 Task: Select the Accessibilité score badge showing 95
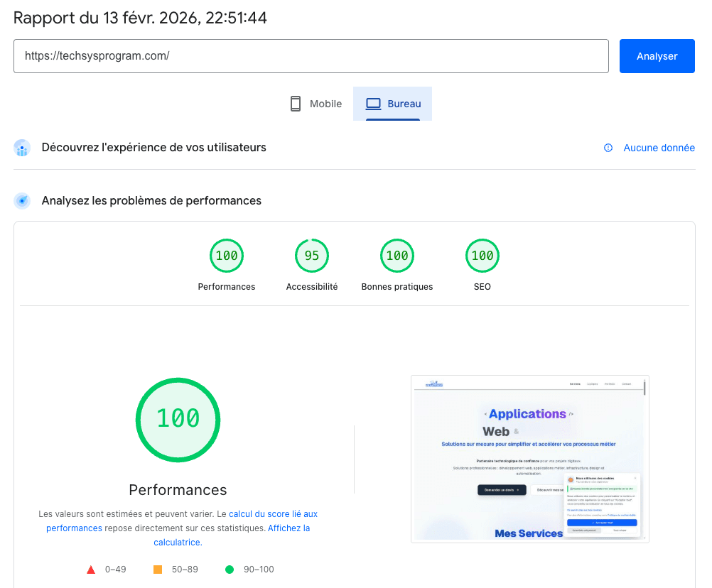[x=311, y=255]
